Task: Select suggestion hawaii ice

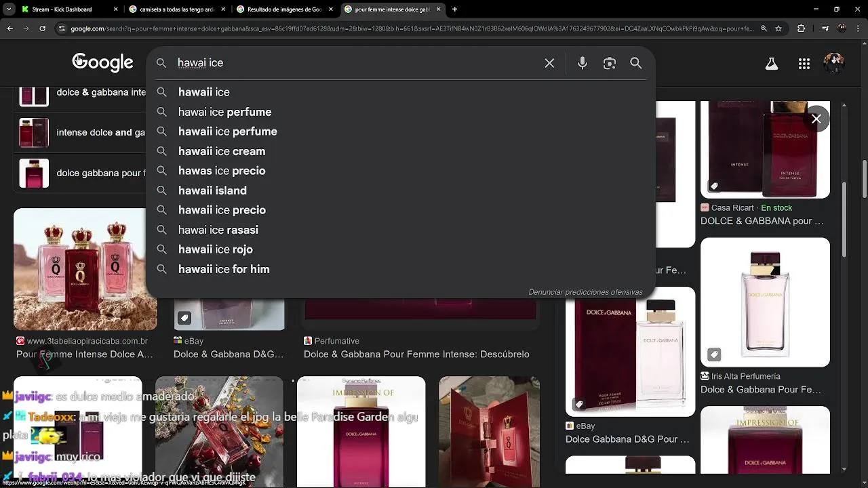Action: pyautogui.click(x=400, y=92)
